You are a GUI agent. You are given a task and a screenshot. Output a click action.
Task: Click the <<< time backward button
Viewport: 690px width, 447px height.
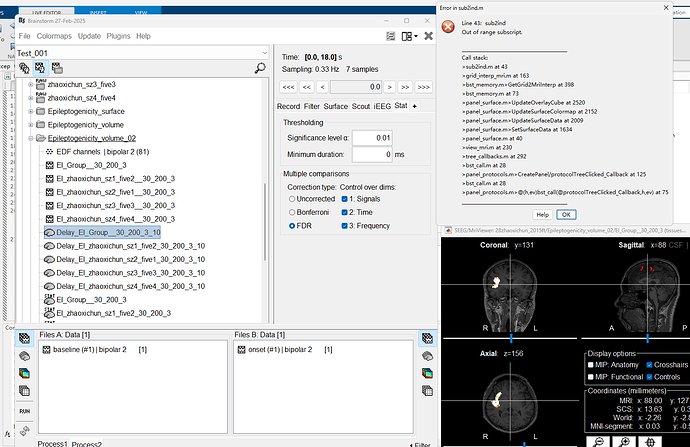[288, 87]
